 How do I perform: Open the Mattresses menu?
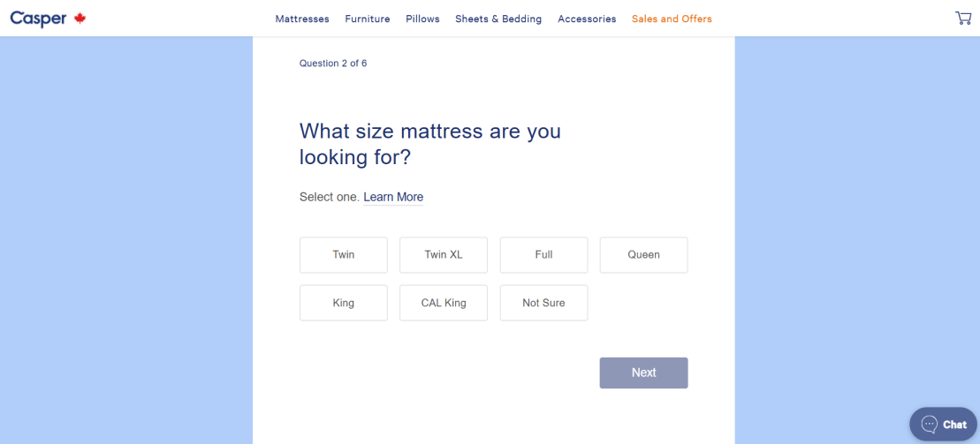[302, 19]
